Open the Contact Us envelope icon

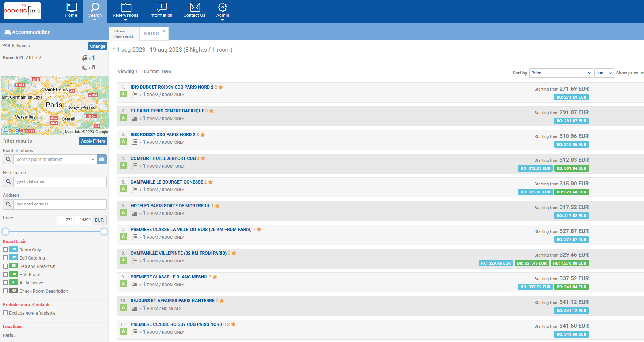point(195,7)
